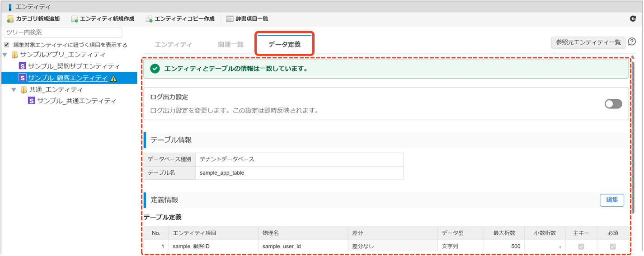Click the Entity Copy Create icon
The image size is (644, 256).
[149, 19]
